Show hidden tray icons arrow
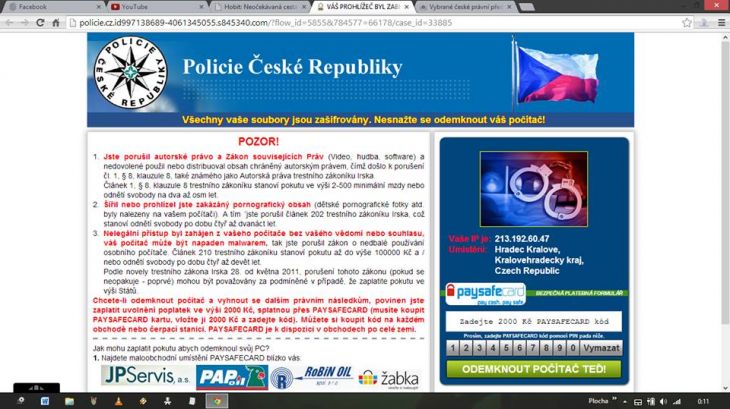 pos(625,402)
